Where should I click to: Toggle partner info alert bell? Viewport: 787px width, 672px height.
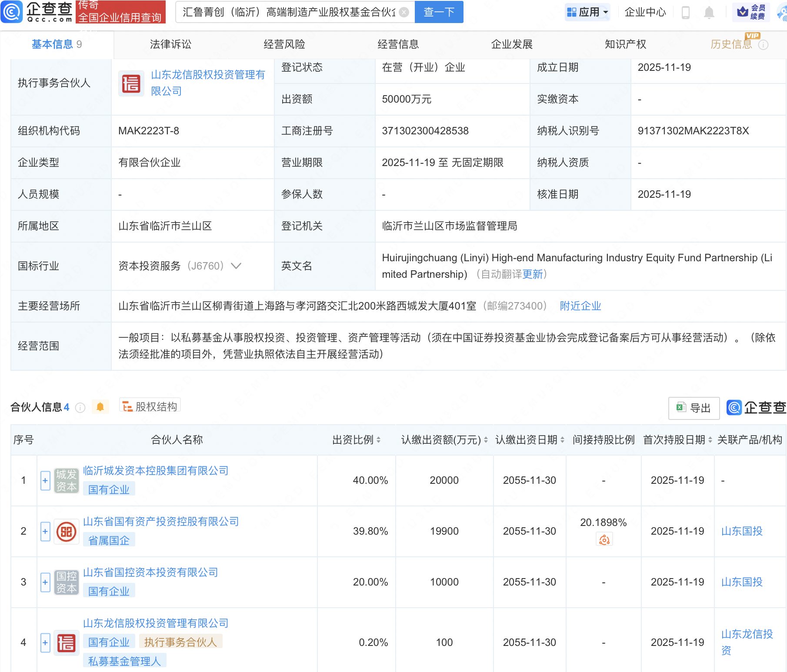point(100,407)
